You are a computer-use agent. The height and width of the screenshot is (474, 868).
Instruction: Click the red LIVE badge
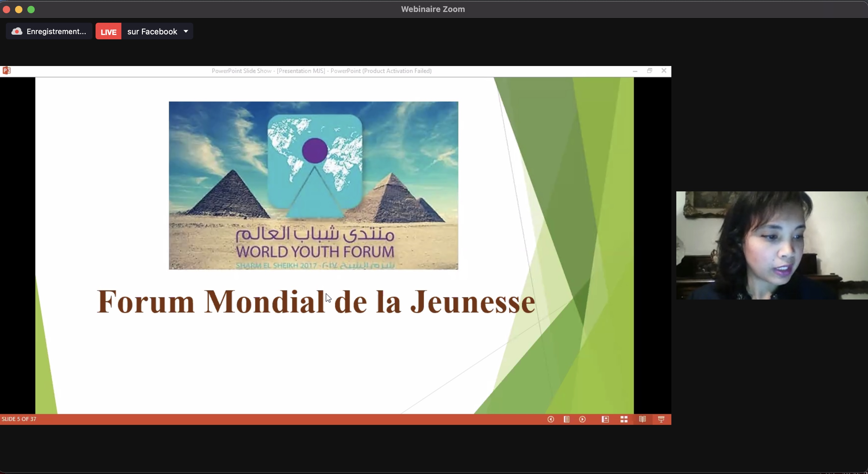pyautogui.click(x=108, y=32)
